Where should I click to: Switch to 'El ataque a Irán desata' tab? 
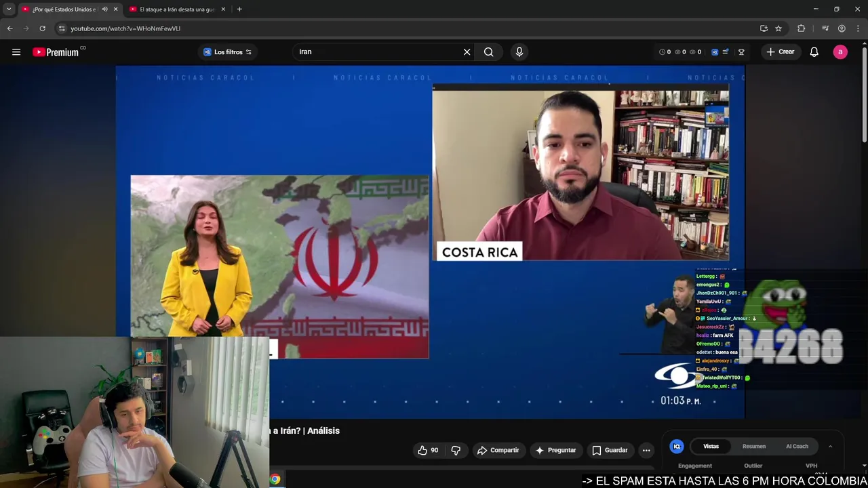point(177,9)
